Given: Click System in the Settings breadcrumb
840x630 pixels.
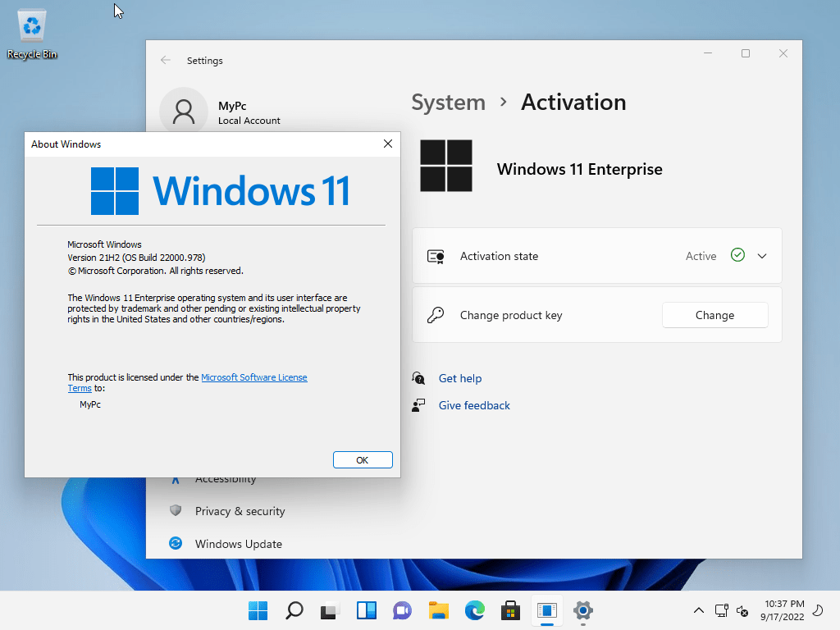Looking at the screenshot, I should 449,103.
